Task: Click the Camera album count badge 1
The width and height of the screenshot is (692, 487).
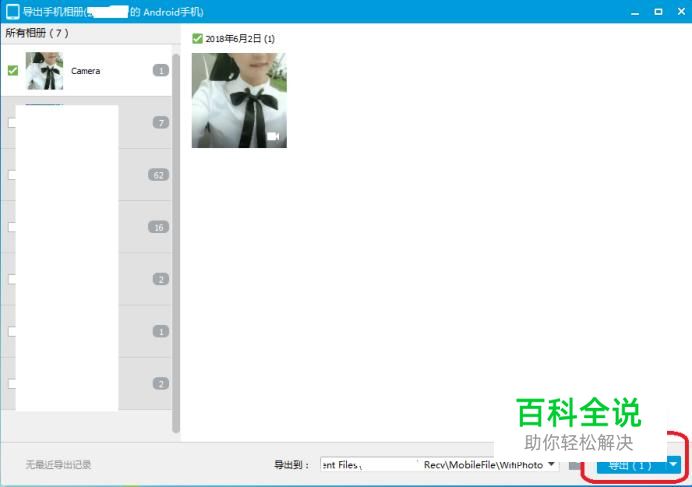Action: coord(161,70)
